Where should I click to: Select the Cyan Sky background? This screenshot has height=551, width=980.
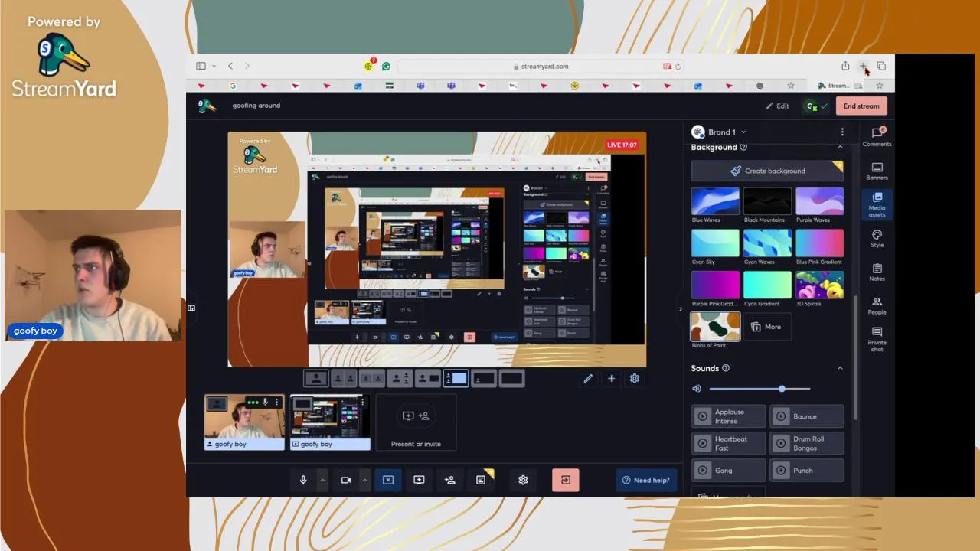point(715,243)
